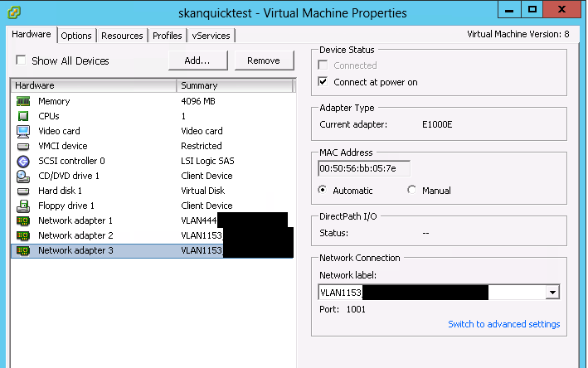Screen dimensions: 588x368
Task: Switch to the Options tab
Action: click(76, 36)
